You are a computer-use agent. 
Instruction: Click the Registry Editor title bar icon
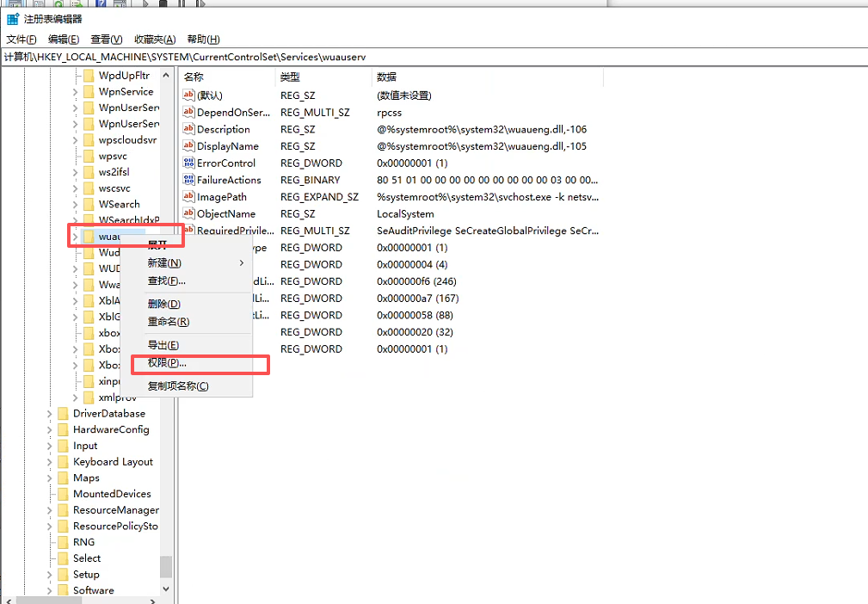(x=13, y=18)
